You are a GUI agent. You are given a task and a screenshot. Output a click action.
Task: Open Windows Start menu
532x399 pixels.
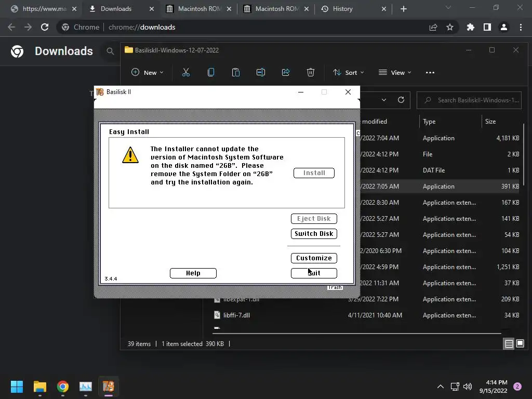coord(17,387)
